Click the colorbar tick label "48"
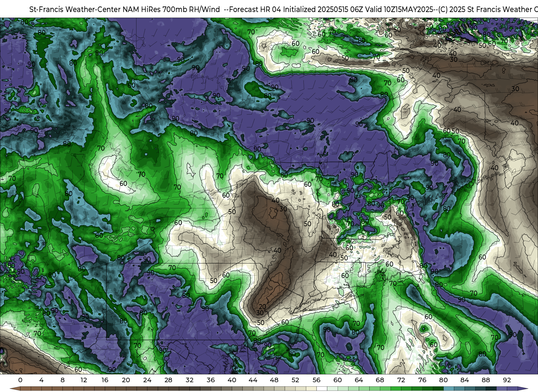Image resolution: width=538 pixels, height=392 pixels. (x=274, y=380)
